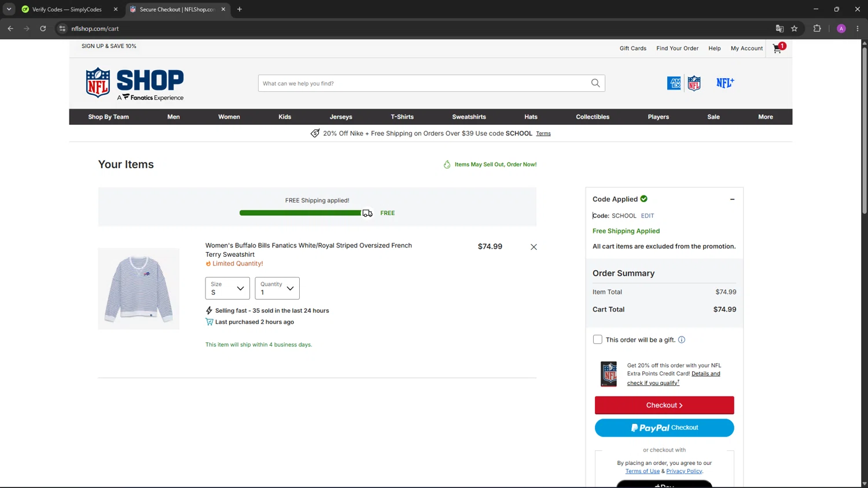This screenshot has width=868, height=488.
Task: Collapse the Code Applied section
Action: click(x=732, y=199)
